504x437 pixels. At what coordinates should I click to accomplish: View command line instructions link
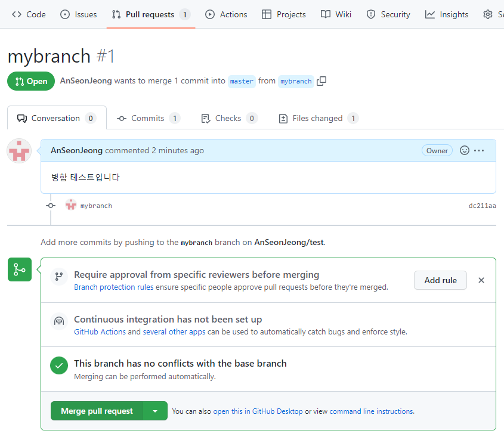(x=372, y=411)
